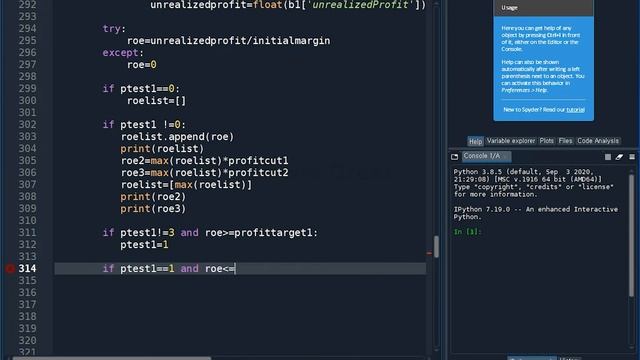Open the Files tab
The width and height of the screenshot is (640, 360).
(x=565, y=141)
